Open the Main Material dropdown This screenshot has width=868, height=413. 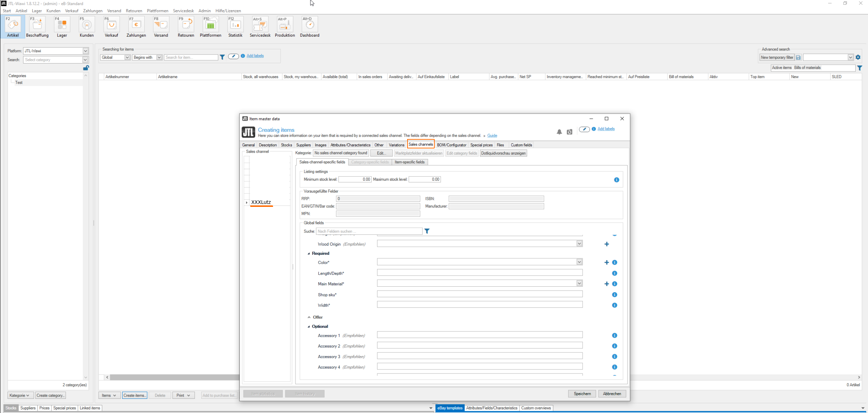pos(579,283)
